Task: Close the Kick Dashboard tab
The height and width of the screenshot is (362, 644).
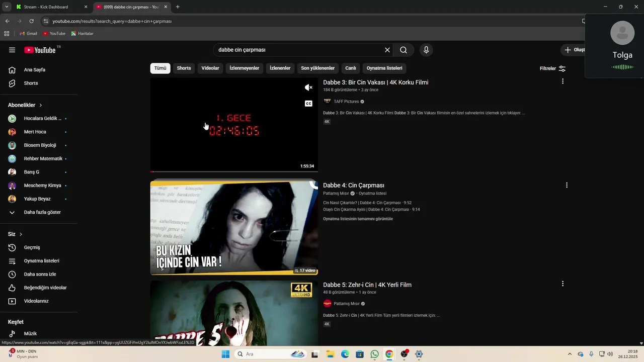Action: click(x=86, y=7)
